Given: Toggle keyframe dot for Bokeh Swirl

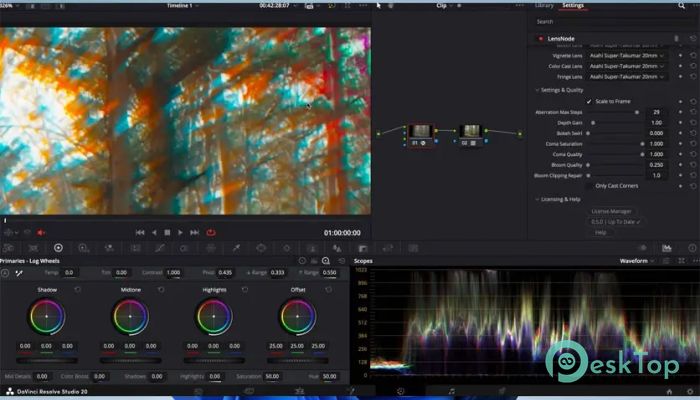Looking at the screenshot, I should coord(680,133).
